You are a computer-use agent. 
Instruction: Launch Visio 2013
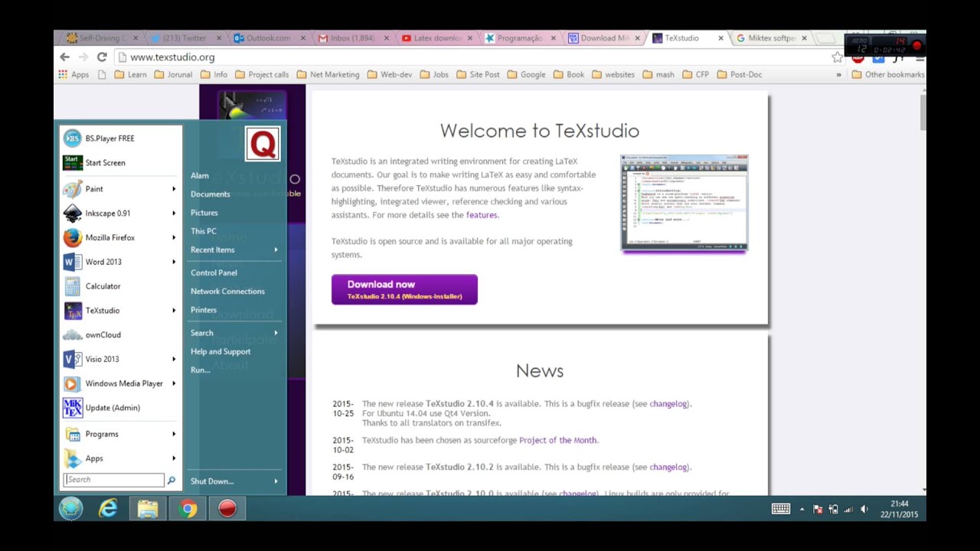pyautogui.click(x=119, y=359)
